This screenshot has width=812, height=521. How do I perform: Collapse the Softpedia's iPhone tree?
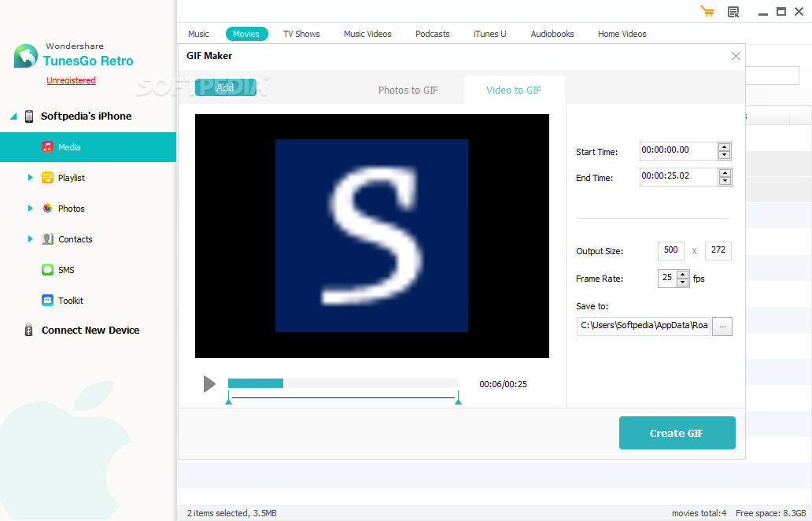pos(13,116)
